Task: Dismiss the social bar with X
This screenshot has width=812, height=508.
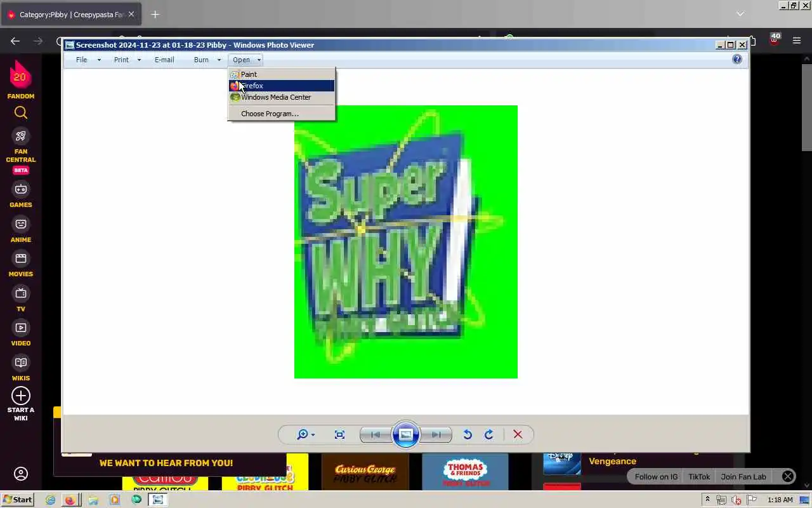Action: coord(787,476)
